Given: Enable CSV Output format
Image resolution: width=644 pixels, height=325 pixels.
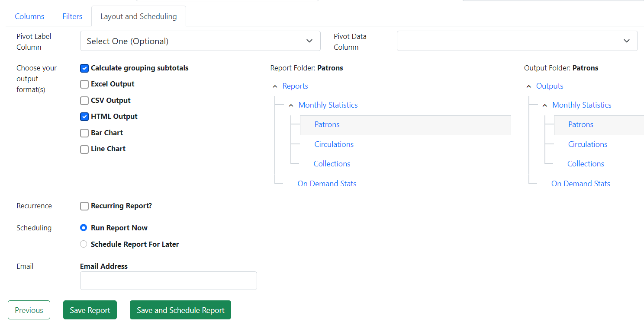Looking at the screenshot, I should click(x=84, y=100).
